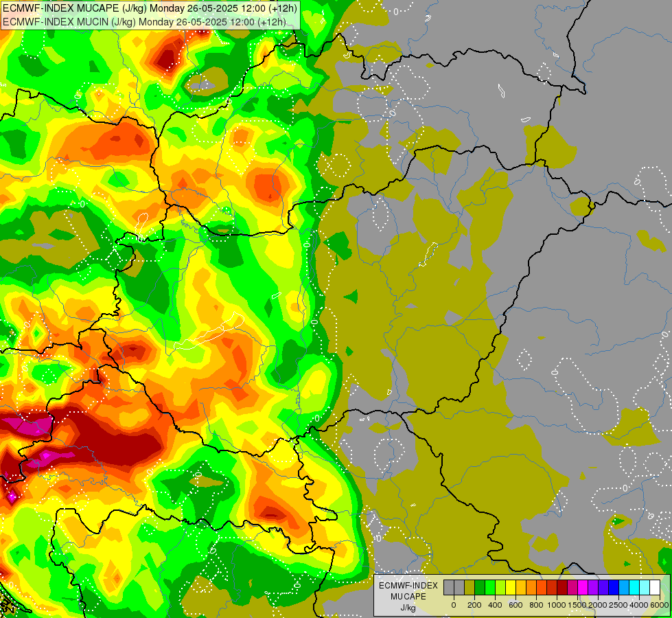Click the MUCAPE title line in header
The height and width of the screenshot is (618, 672).
click(x=150, y=8)
